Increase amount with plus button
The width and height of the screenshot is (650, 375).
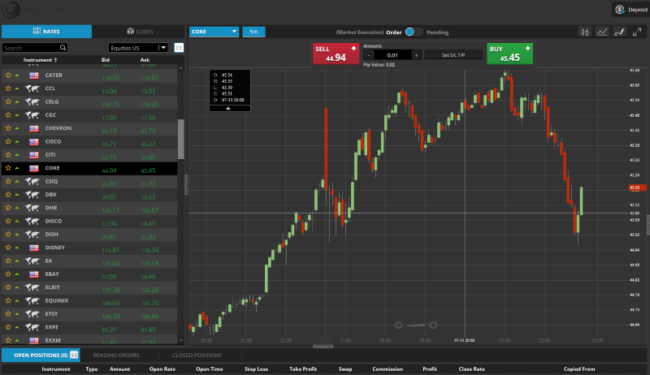(x=417, y=55)
